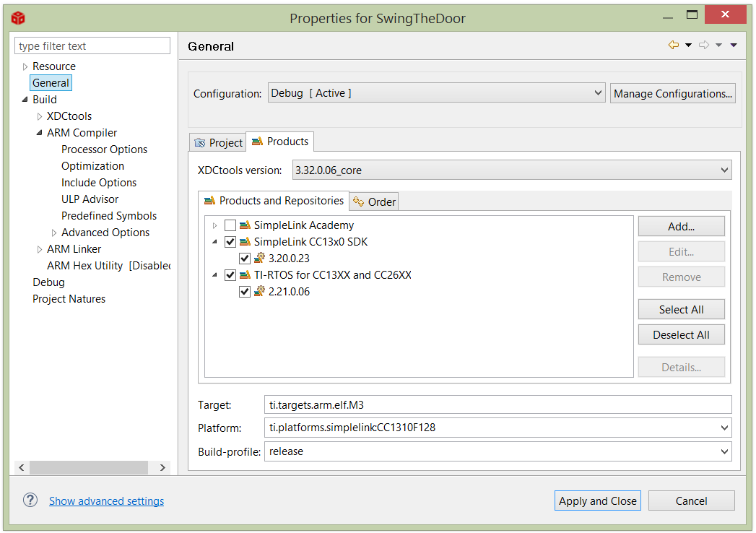The image size is (756, 533).
Task: Click the Target text field
Action: click(498, 405)
